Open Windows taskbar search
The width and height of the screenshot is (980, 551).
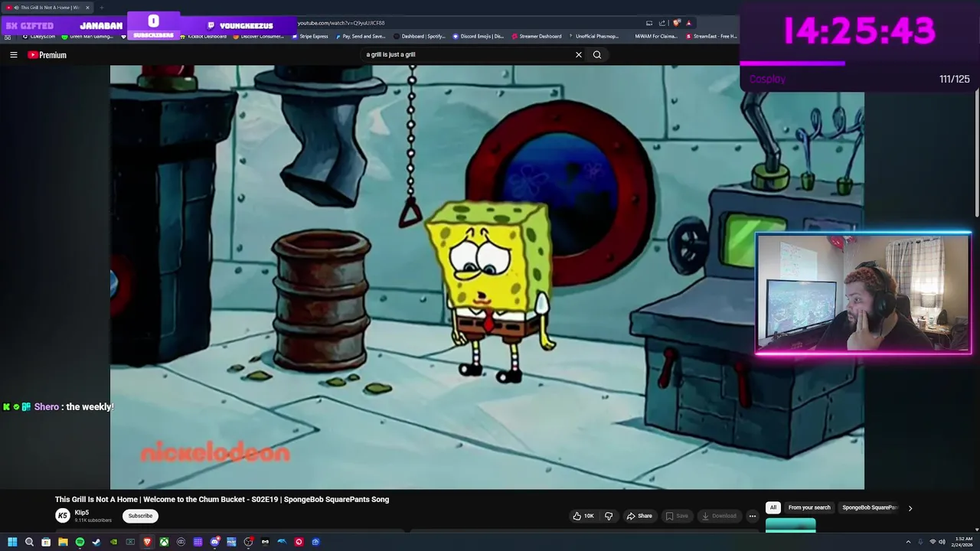(x=29, y=542)
